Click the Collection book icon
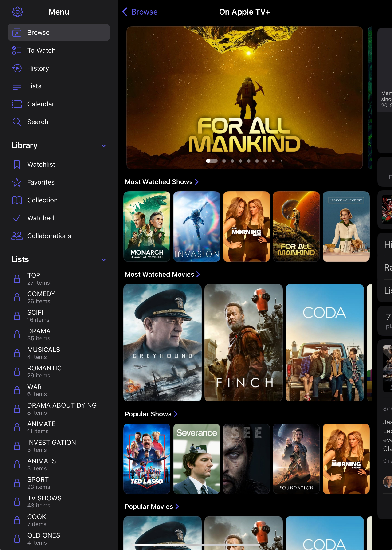Image resolution: width=392 pixels, height=550 pixels. tap(17, 200)
